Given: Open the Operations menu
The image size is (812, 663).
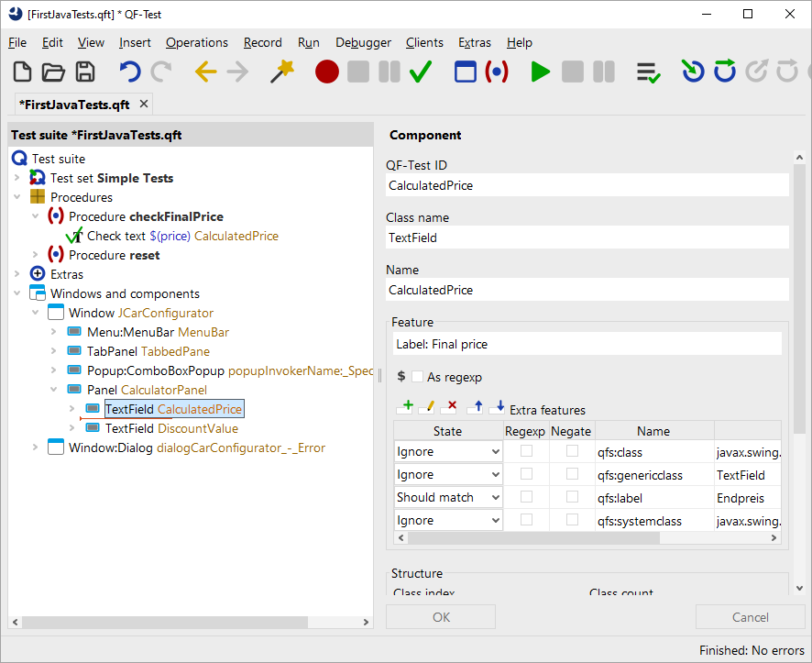Looking at the screenshot, I should click(x=197, y=42).
